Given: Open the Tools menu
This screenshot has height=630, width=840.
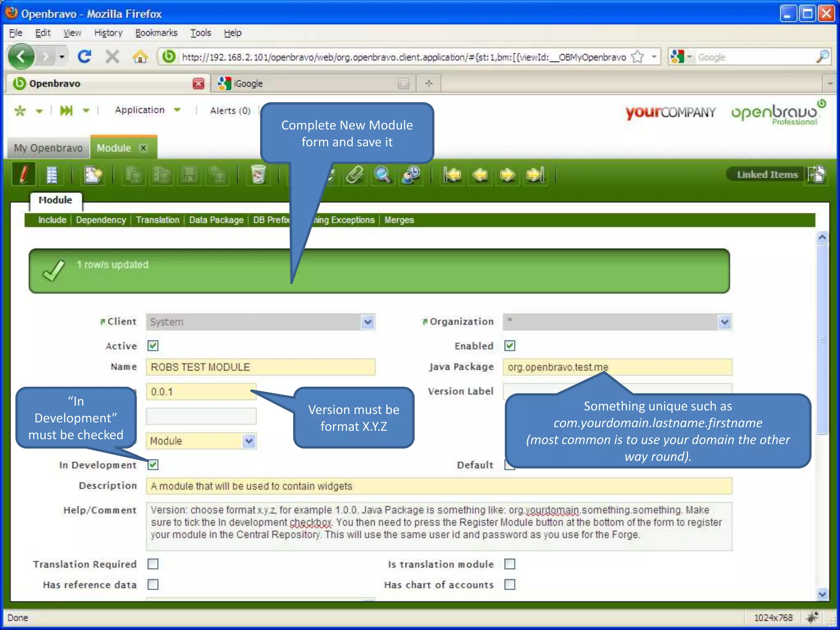Looking at the screenshot, I should pyautogui.click(x=201, y=33).
